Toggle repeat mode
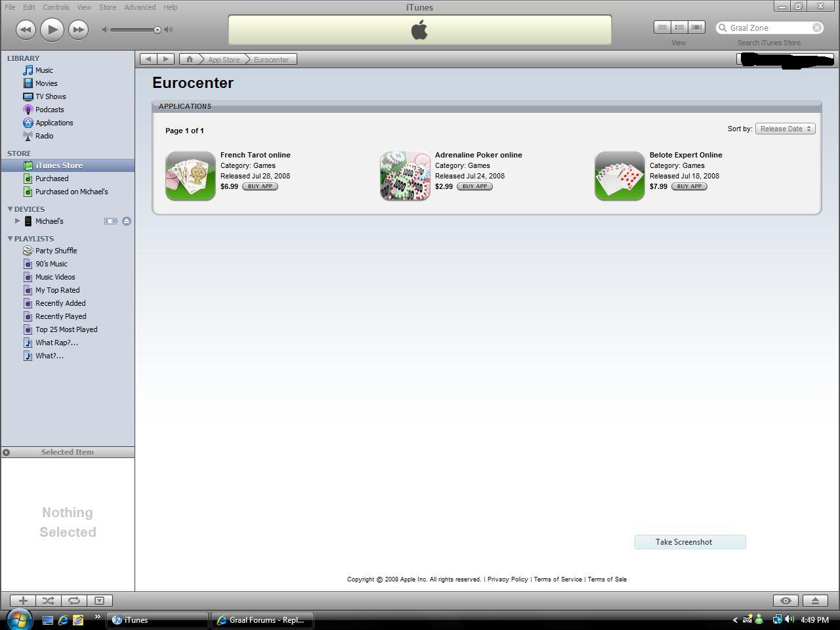 pos(74,600)
